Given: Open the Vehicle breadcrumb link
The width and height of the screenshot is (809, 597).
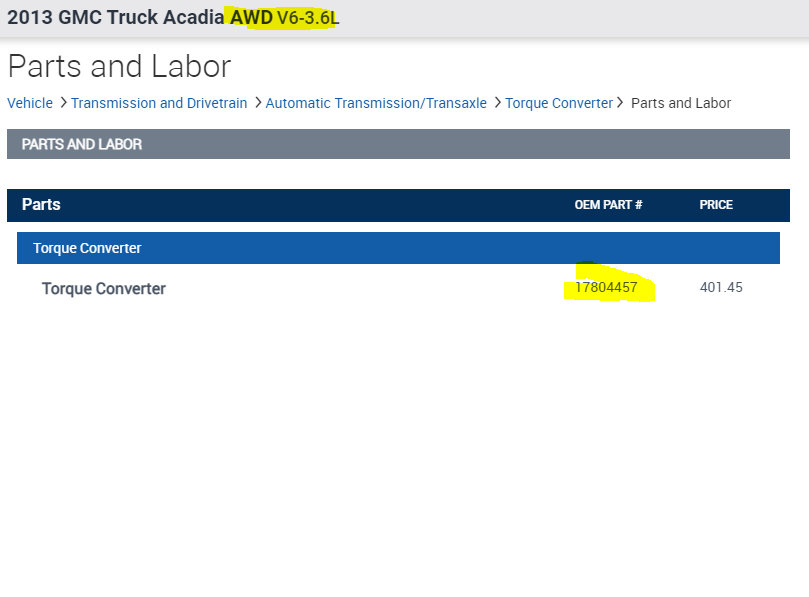Looking at the screenshot, I should pyautogui.click(x=30, y=103).
